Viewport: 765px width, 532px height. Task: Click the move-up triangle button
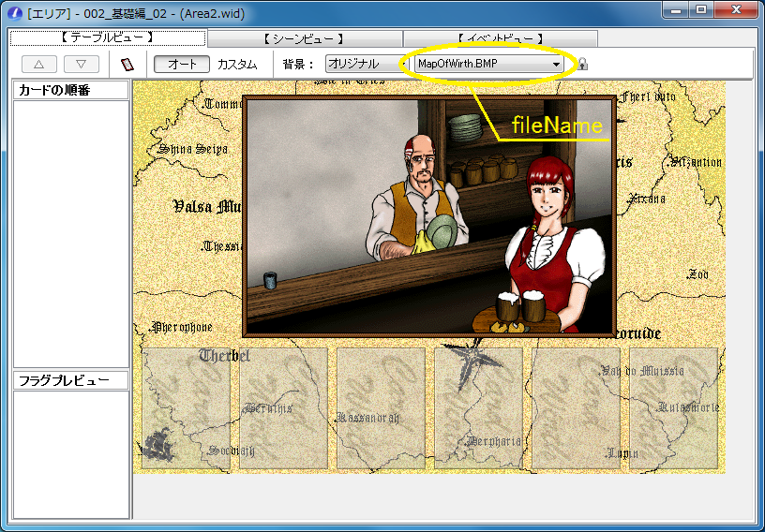pyautogui.click(x=39, y=65)
